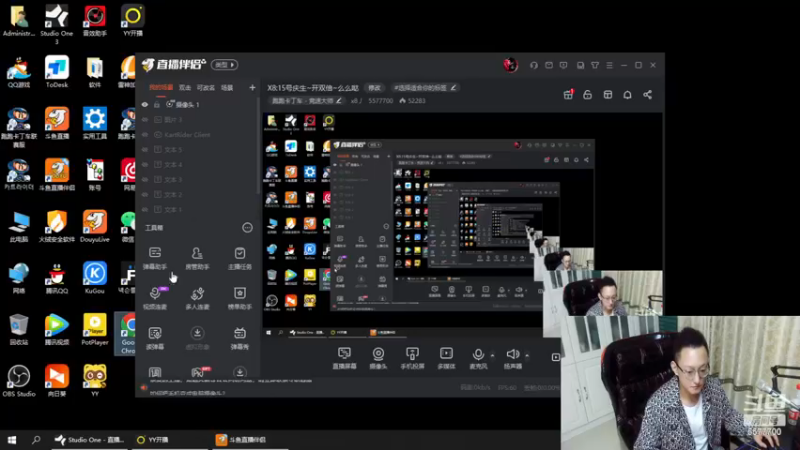Image resolution: width=800 pixels, height=450 pixels.
Task: Open the ToDesk desktop icon
Action: coord(57,72)
